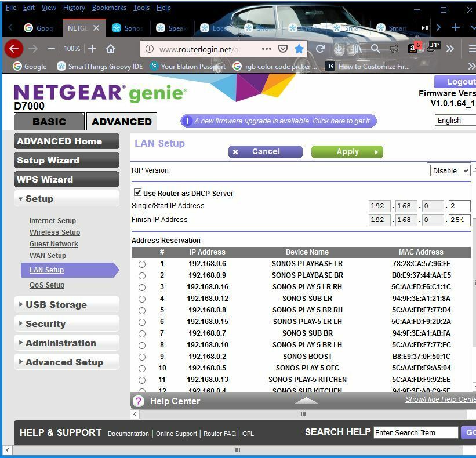The height and width of the screenshot is (458, 476).
Task: Open the QoS Setup link
Action: point(47,285)
